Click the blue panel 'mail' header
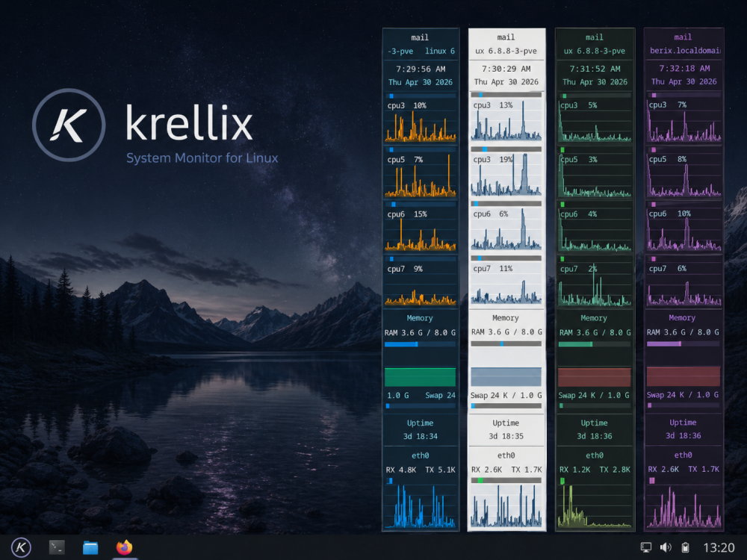Screen dimensions: 747x560 click(x=420, y=37)
